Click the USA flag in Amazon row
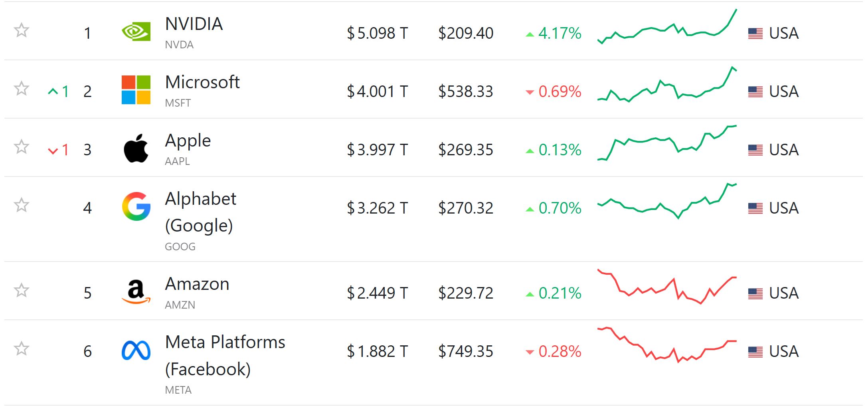Viewport: 868px width, 410px height. 755,293
